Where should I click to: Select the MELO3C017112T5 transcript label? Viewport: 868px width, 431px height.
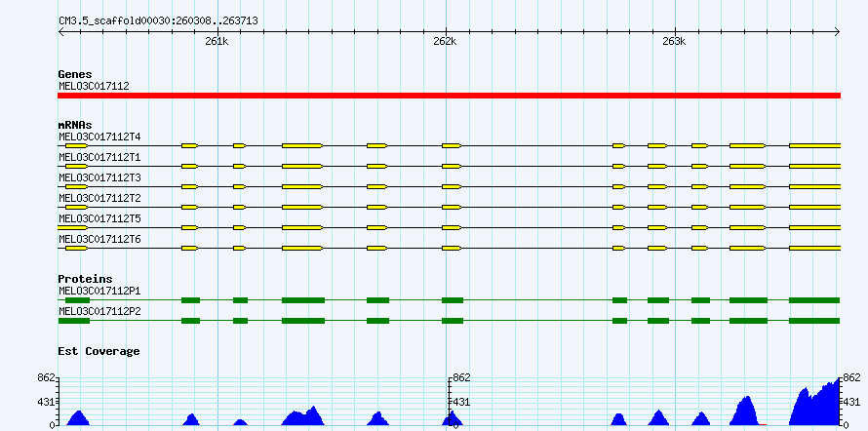99,218
